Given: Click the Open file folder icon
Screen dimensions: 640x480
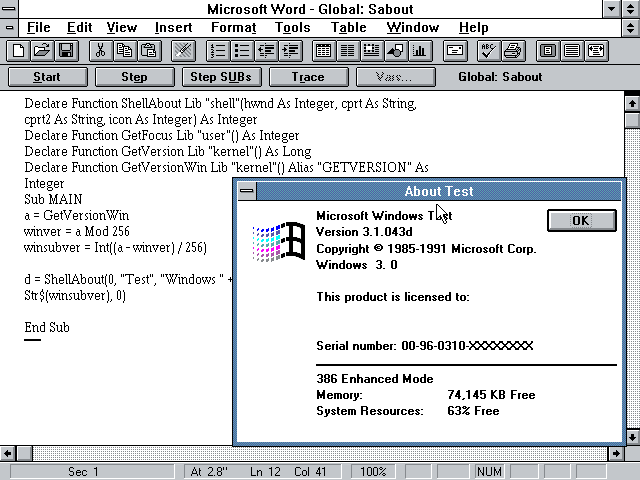Looking at the screenshot, I should [x=42, y=51].
